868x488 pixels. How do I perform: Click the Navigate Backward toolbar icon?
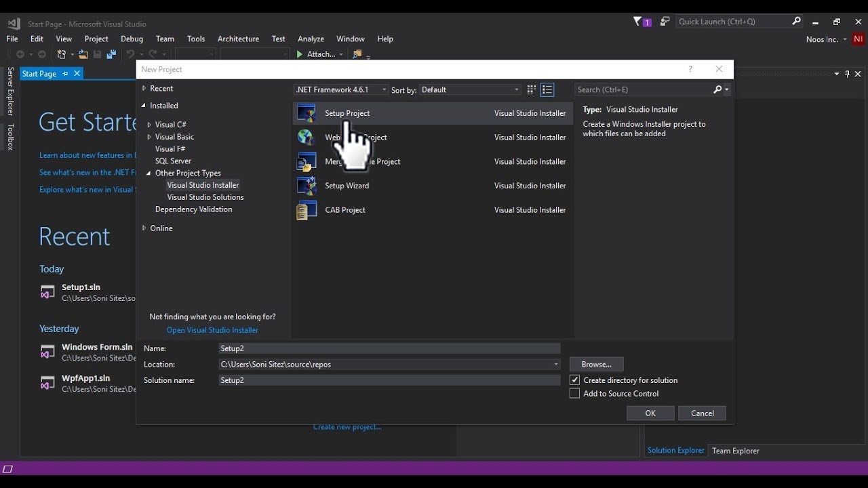tap(20, 54)
